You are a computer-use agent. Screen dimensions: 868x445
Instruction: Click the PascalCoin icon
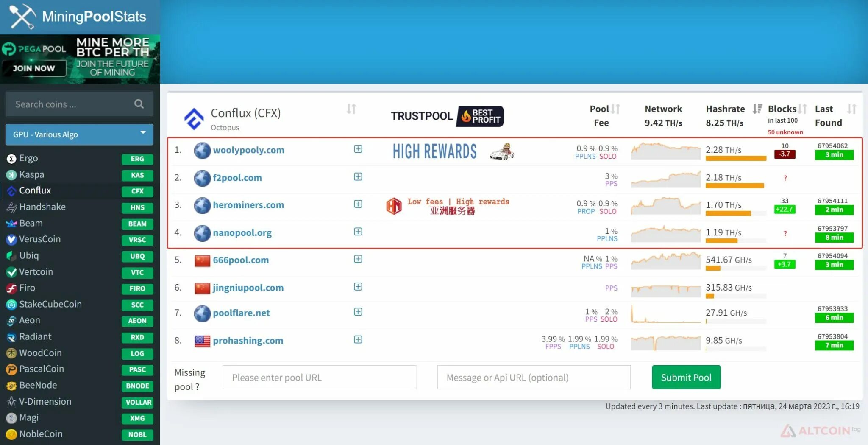(x=11, y=369)
